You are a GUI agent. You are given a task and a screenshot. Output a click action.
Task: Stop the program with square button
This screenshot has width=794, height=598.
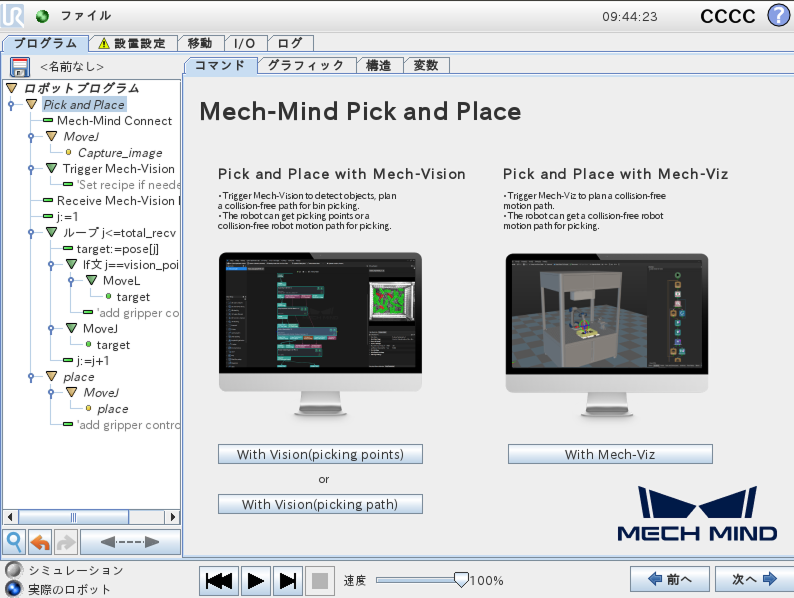[320, 581]
